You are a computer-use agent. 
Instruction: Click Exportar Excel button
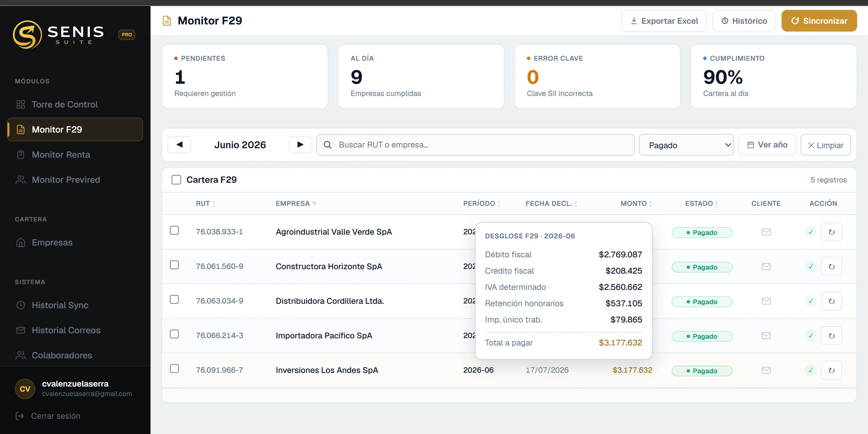664,21
